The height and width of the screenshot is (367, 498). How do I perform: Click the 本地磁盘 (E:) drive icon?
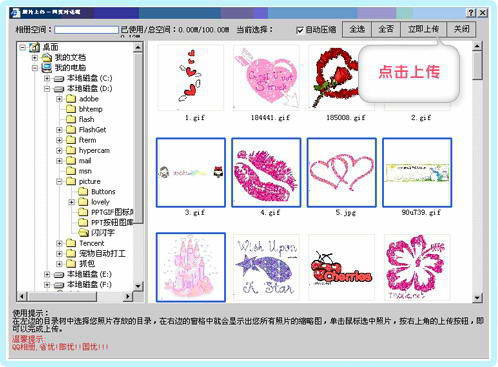point(59,275)
